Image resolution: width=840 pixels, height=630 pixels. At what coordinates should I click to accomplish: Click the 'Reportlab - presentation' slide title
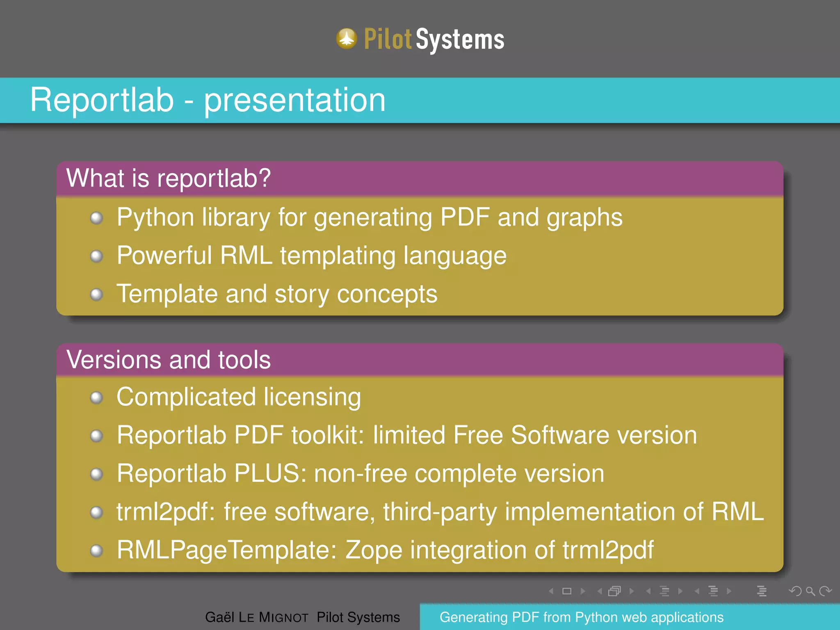208,100
